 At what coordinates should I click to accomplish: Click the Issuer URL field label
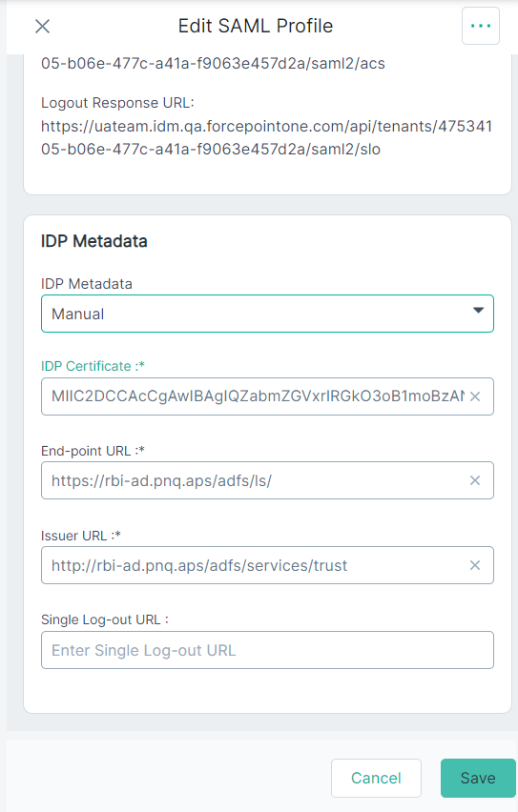point(81,536)
